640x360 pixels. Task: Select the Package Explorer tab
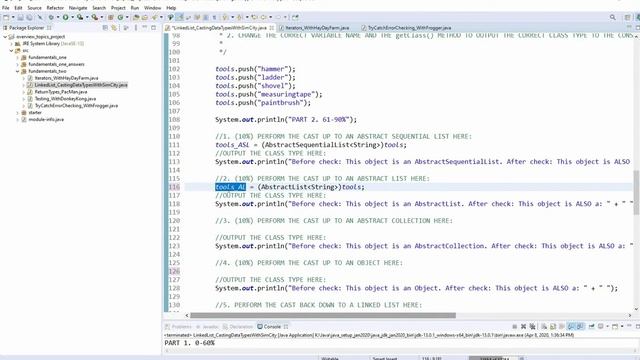27,28
